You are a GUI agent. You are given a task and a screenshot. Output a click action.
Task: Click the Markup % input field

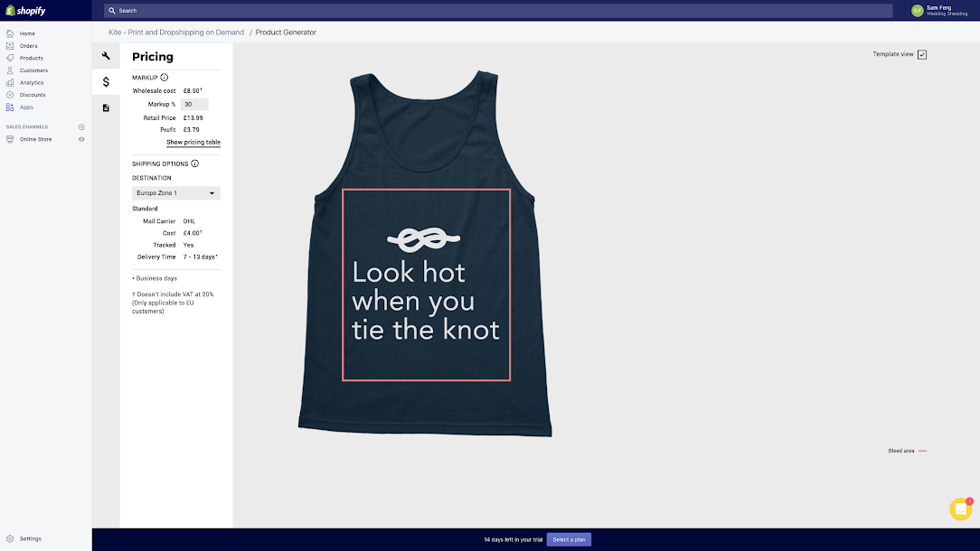194,105
